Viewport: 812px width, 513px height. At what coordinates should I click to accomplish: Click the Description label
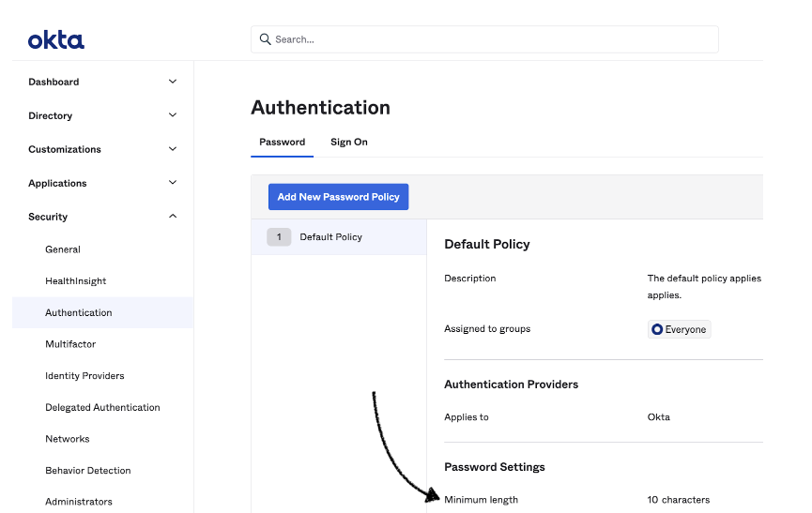point(469,279)
